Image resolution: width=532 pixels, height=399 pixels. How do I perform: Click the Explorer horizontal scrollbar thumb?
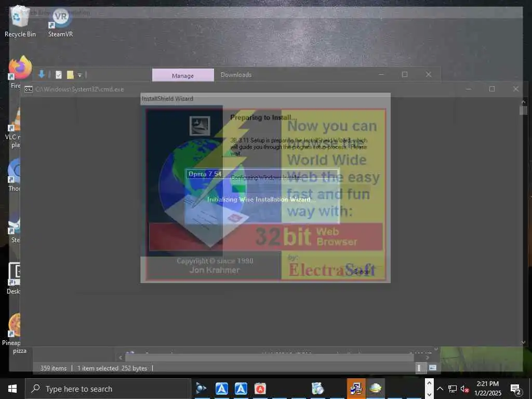pyautogui.click(x=270, y=357)
